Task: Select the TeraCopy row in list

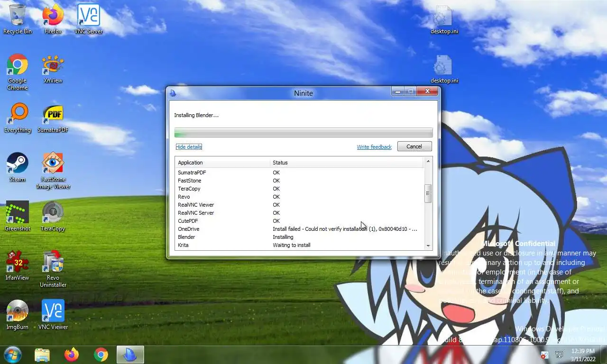Action: click(299, 189)
